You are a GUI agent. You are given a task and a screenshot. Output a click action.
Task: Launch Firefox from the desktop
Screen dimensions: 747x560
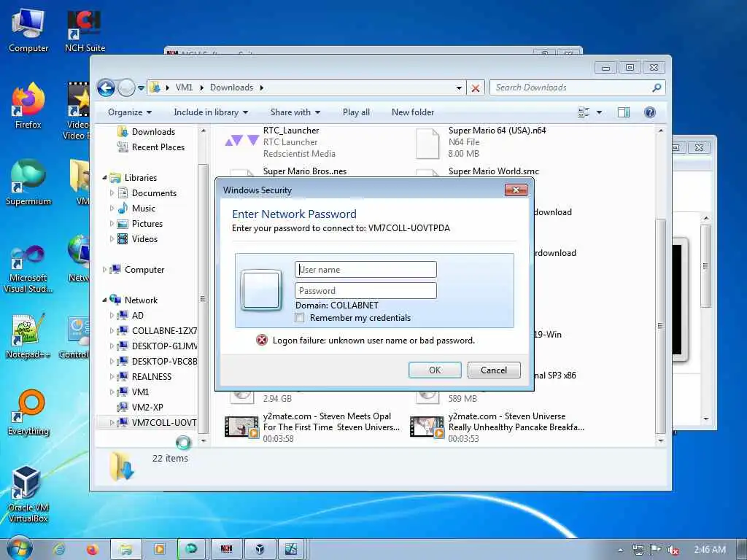pyautogui.click(x=28, y=106)
